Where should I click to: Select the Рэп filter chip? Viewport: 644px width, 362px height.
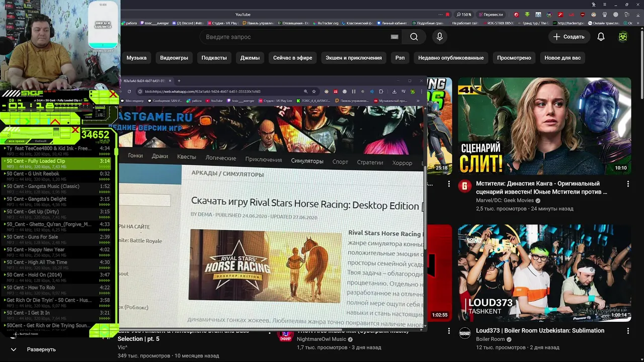tap(400, 58)
